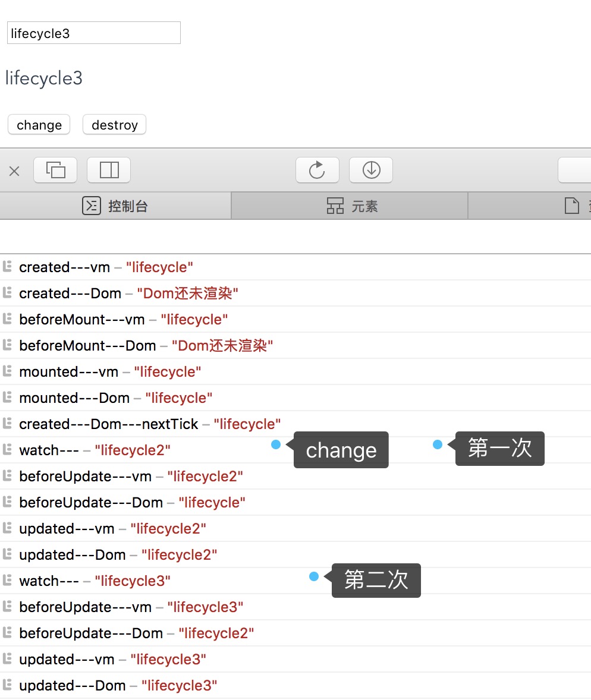Close the Web Inspector with the X icon
This screenshot has width=591, height=700.
tap(14, 171)
